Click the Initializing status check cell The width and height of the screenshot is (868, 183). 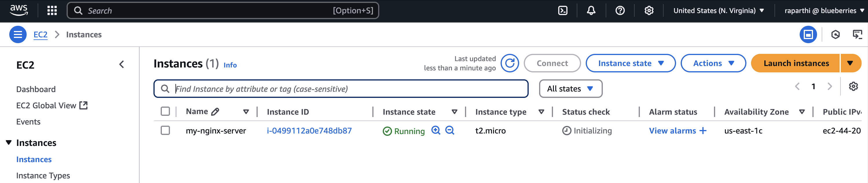pyautogui.click(x=587, y=131)
